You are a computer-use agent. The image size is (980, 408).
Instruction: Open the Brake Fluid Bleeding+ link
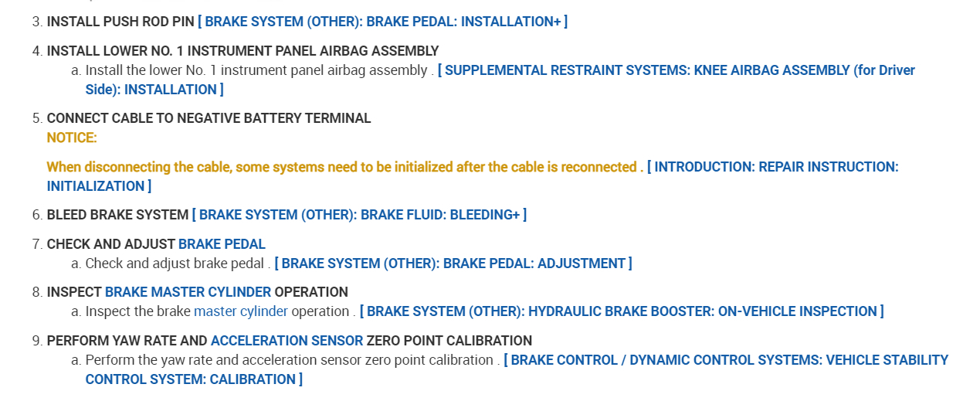coord(359,215)
